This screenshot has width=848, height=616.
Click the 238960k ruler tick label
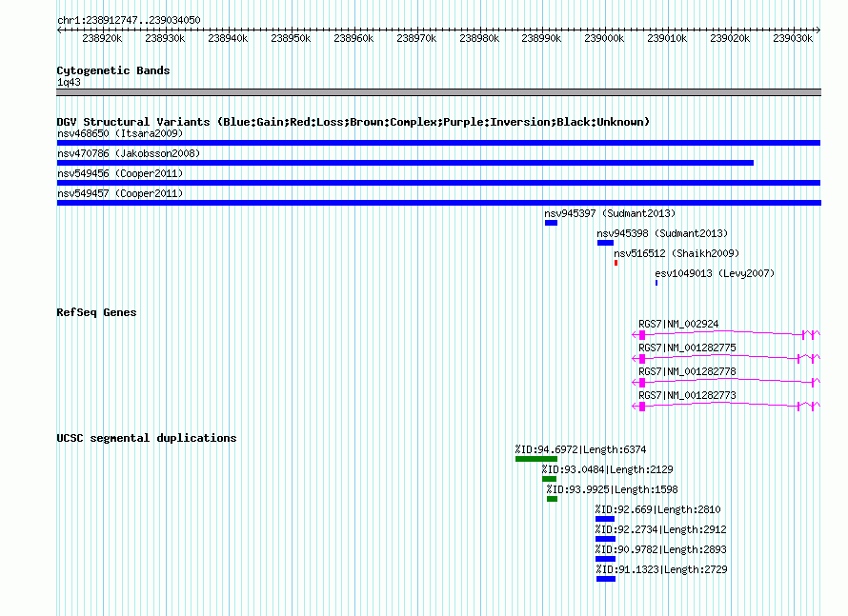(x=353, y=38)
